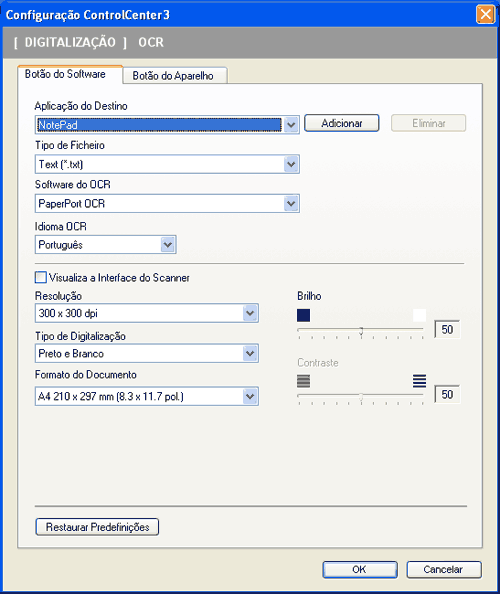Click the Adicionar button

[342, 123]
